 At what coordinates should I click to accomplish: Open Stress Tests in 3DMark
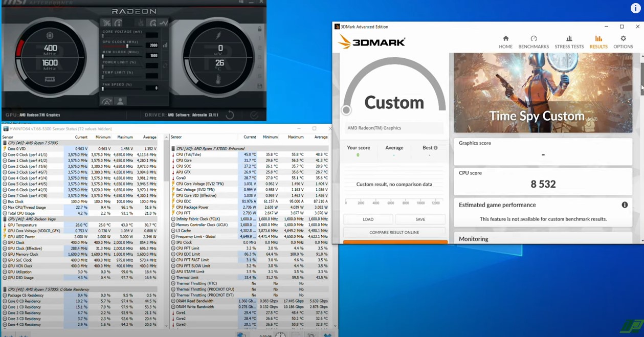point(569,42)
